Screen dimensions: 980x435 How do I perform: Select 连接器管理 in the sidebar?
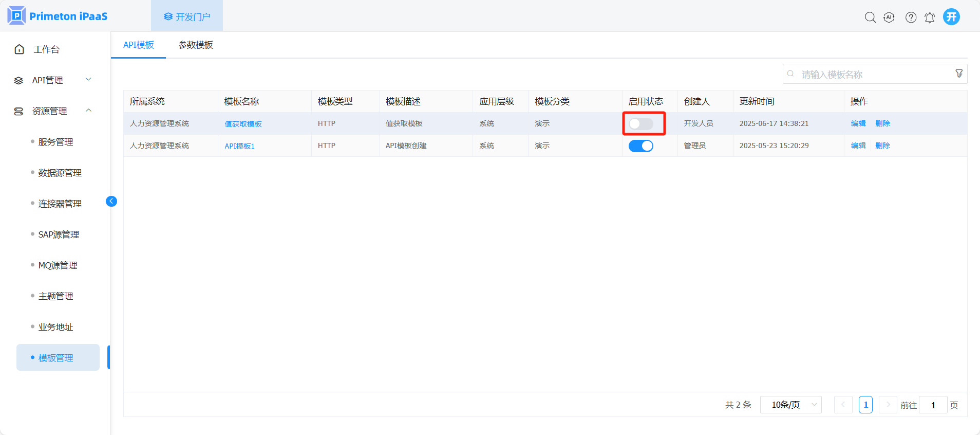click(60, 204)
